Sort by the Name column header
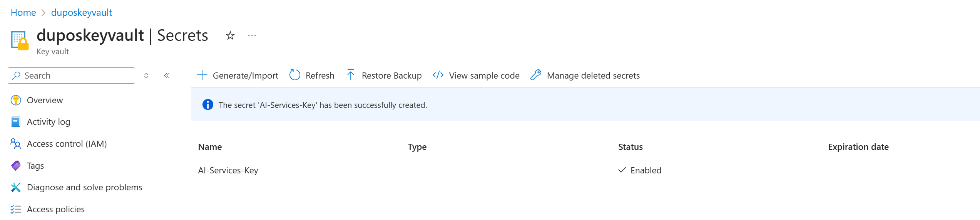Screen dimensions: 980x220 (210, 147)
